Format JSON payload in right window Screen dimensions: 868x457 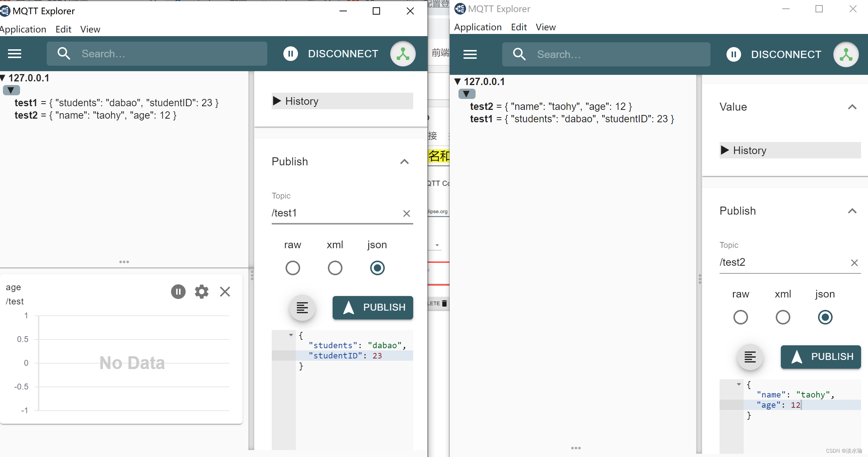click(x=750, y=357)
